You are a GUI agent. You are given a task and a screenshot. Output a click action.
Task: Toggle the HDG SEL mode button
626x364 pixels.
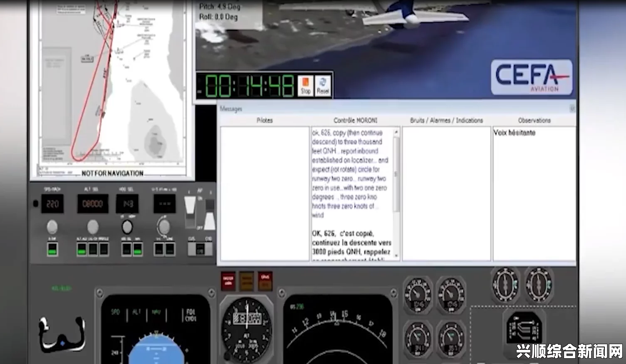(x=126, y=249)
